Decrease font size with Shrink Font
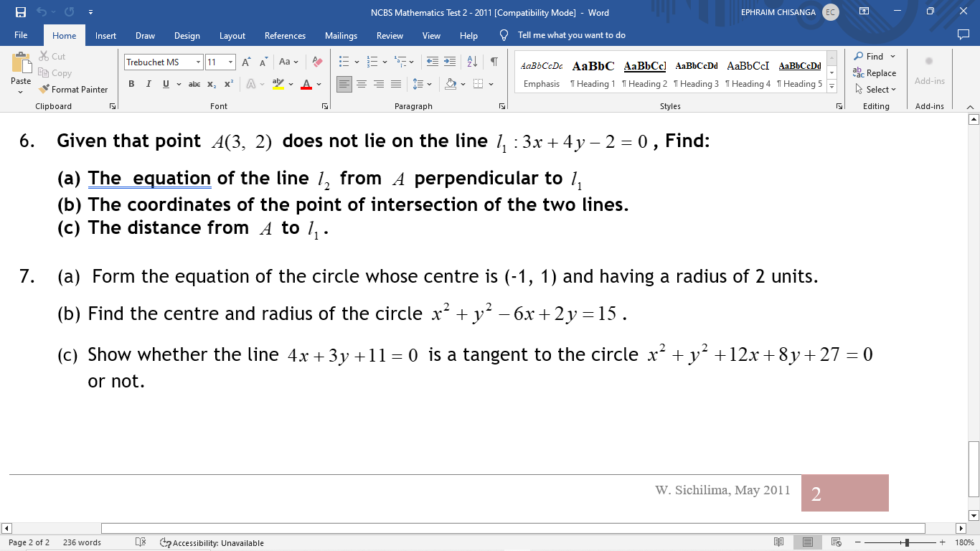Image resolution: width=980 pixels, height=551 pixels. click(263, 62)
